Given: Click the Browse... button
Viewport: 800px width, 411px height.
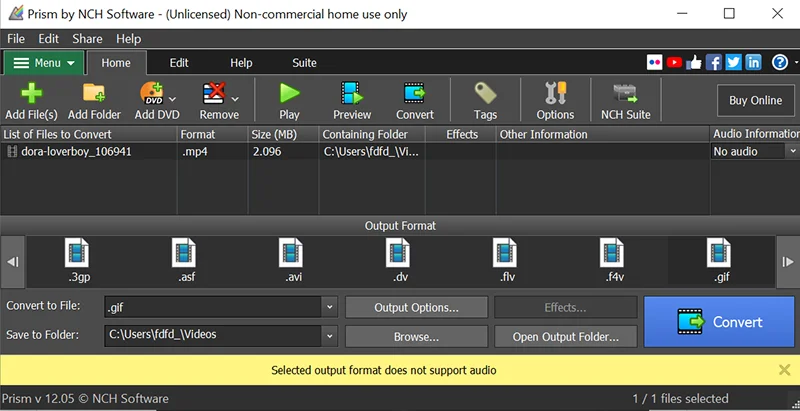Looking at the screenshot, I should (x=416, y=337).
